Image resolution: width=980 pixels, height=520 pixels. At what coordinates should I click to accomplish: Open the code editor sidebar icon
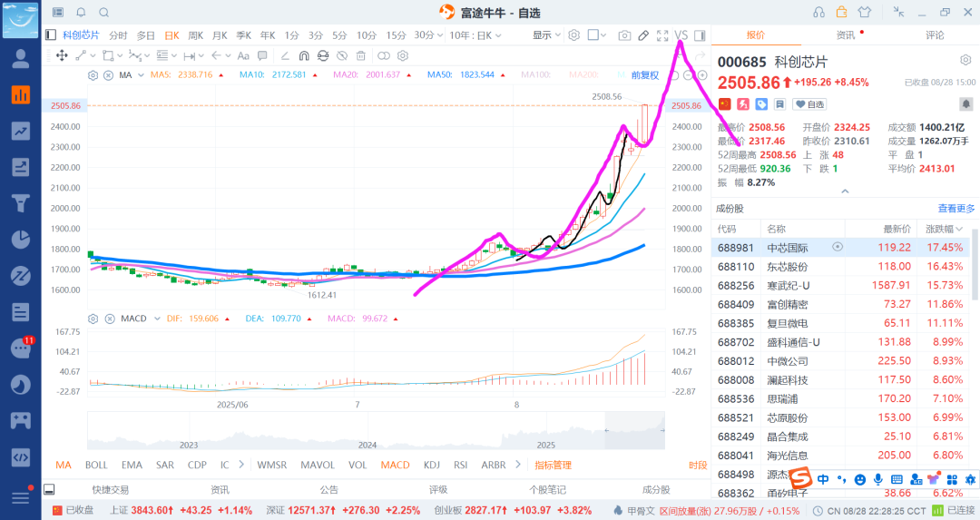tap(21, 456)
